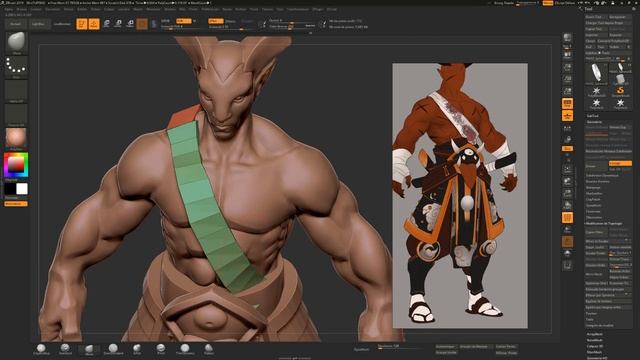Open the Transformation menu

(298, 9)
